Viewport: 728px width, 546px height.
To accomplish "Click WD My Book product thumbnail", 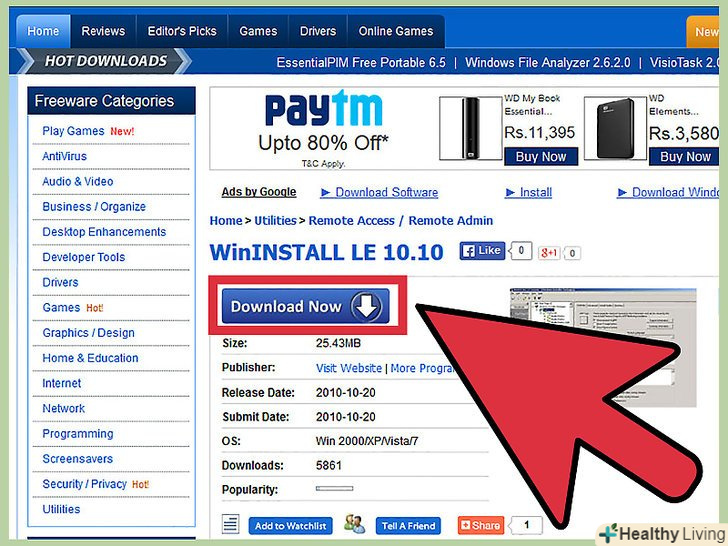I will 471,128.
